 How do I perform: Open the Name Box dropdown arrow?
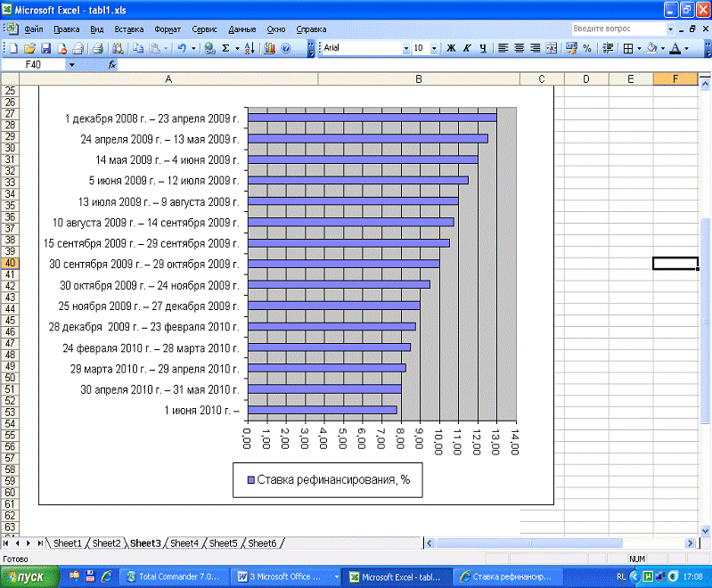72,65
